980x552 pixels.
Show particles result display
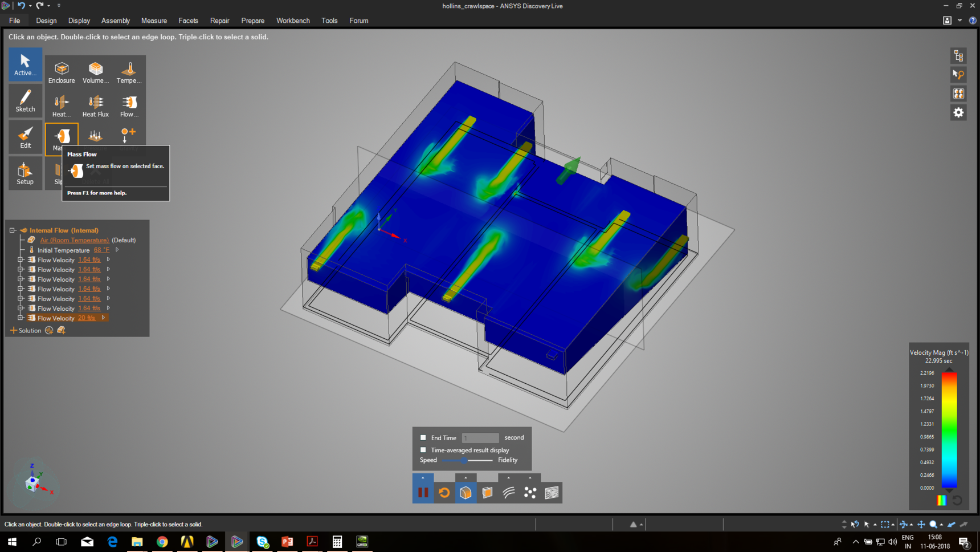click(x=530, y=493)
